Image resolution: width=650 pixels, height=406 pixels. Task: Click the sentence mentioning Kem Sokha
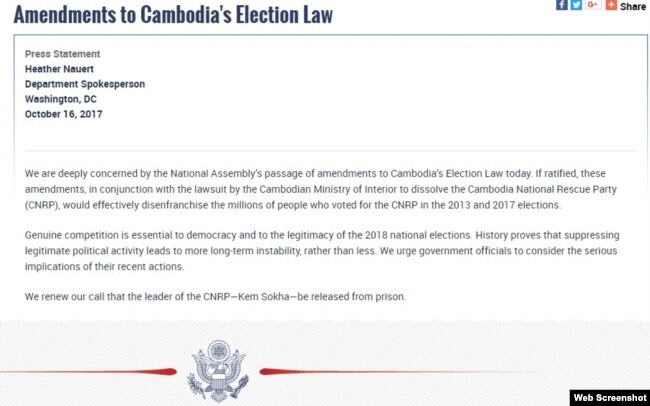pyautogui.click(x=215, y=297)
